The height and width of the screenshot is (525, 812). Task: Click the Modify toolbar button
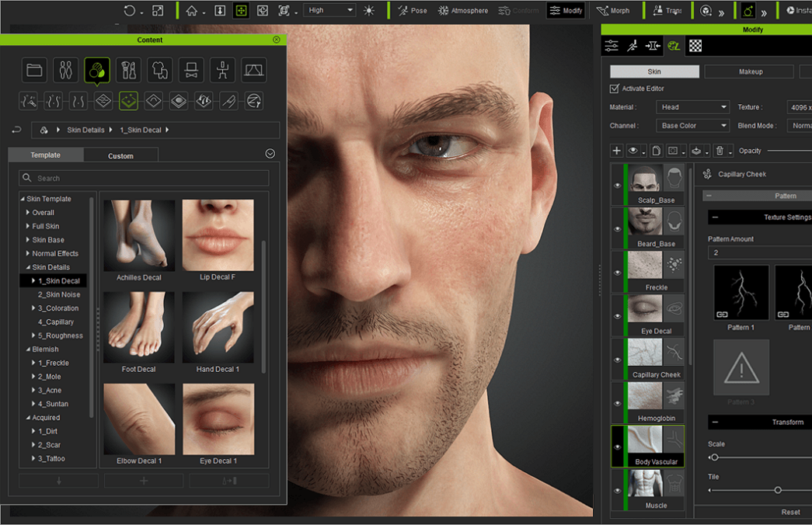566,10
